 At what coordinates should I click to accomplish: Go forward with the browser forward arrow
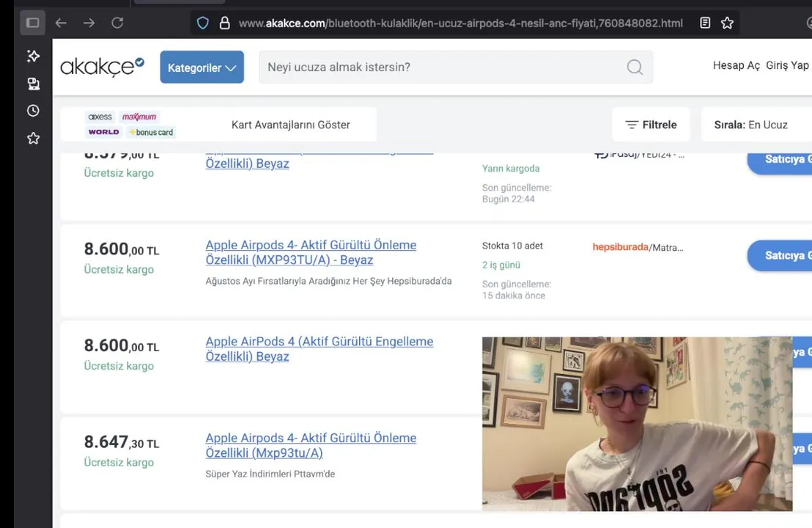coord(89,23)
